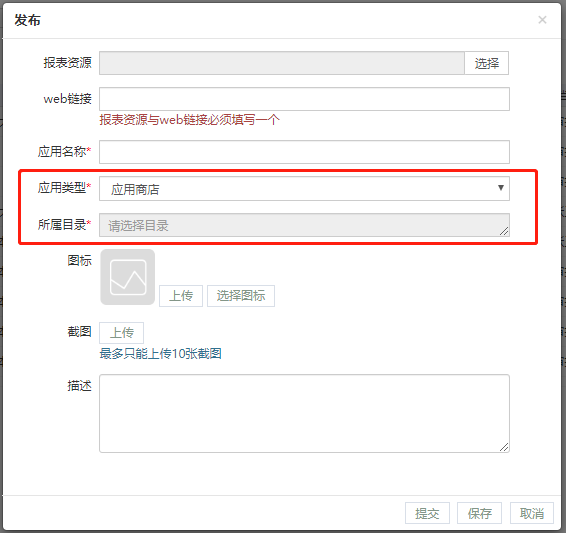Click the 所属目录 field resize handle
566x533 pixels.
point(504,232)
